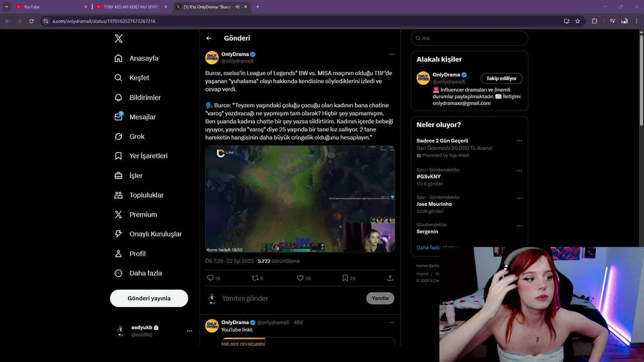The width and height of the screenshot is (644, 362).
Task: Click Hizmet Şartları footer link
Action: click(x=428, y=266)
